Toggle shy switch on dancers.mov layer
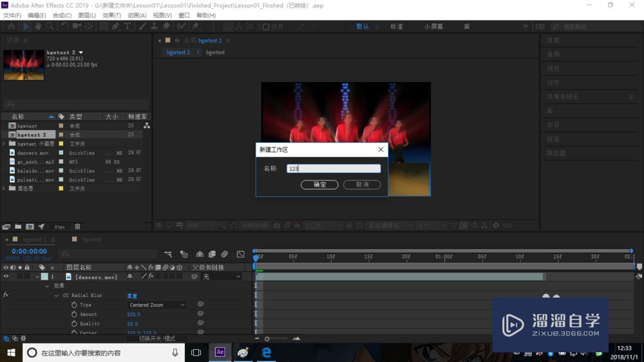 pos(130,276)
